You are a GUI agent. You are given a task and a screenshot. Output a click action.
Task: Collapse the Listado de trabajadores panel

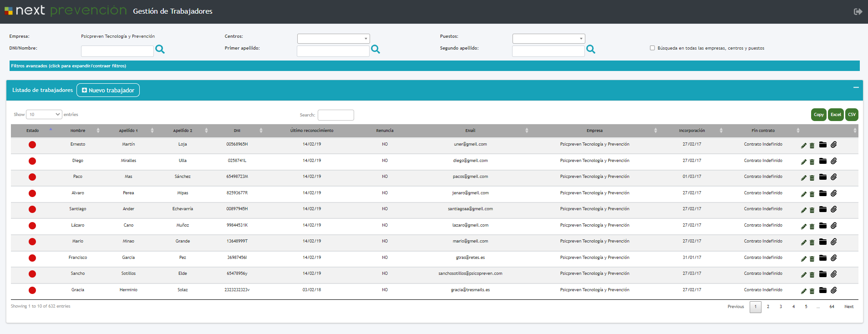pos(856,87)
